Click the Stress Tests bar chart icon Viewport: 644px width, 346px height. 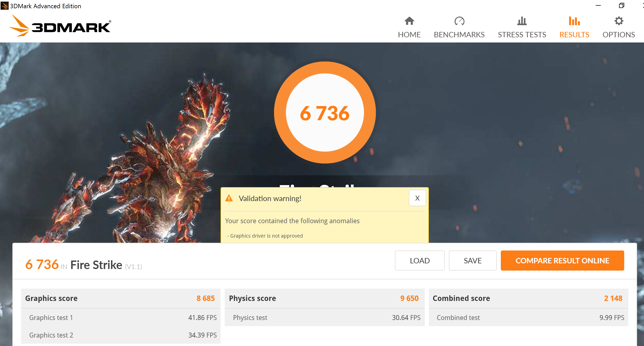tap(522, 21)
